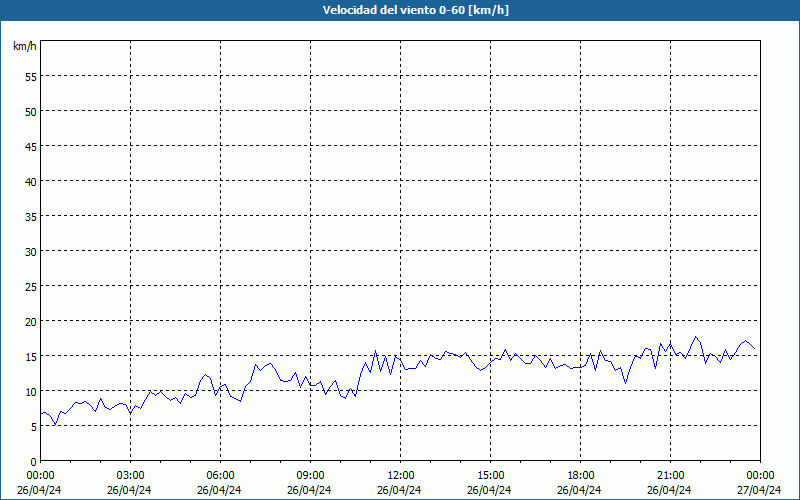Image resolution: width=800 pixels, height=500 pixels.
Task: Click the 21:00 time label
Action: tap(670, 476)
